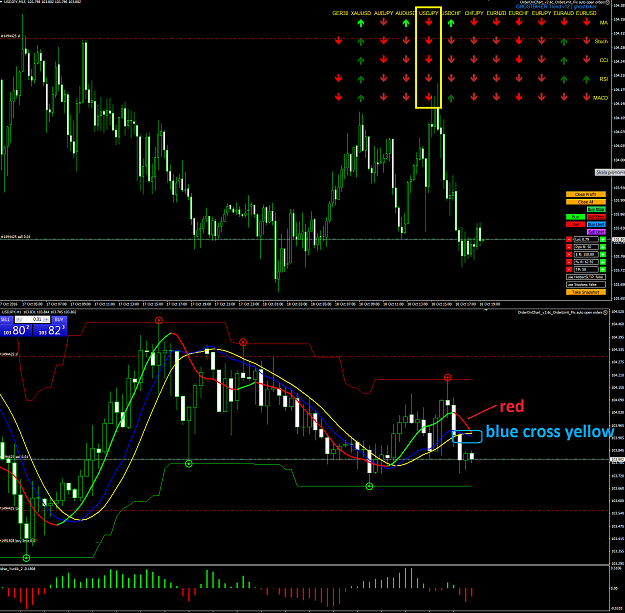Click SELL in the one-click trading panel
Image resolution: width=625 pixels, height=613 pixels.
click(6, 320)
